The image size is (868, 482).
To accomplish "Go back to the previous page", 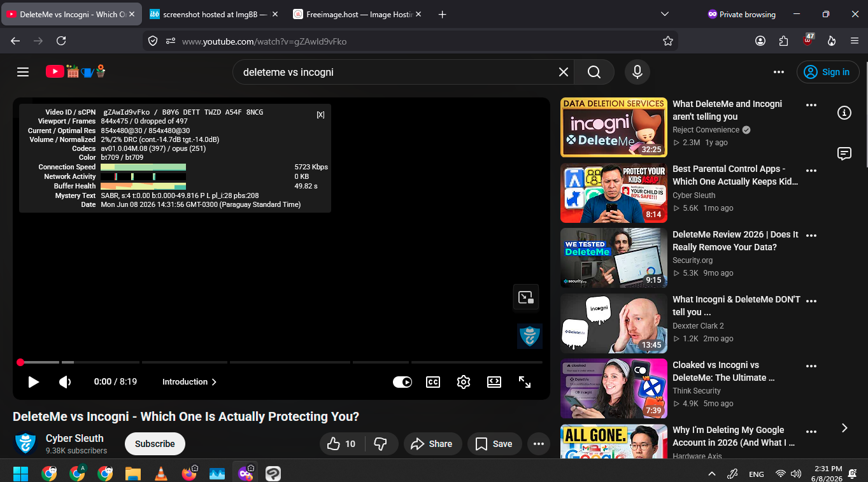I will point(15,41).
